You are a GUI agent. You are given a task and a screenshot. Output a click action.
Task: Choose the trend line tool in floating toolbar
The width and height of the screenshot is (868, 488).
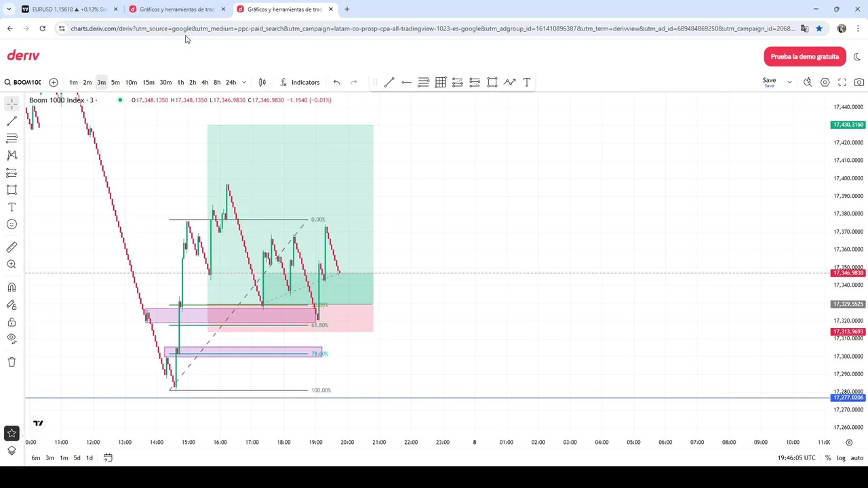389,83
